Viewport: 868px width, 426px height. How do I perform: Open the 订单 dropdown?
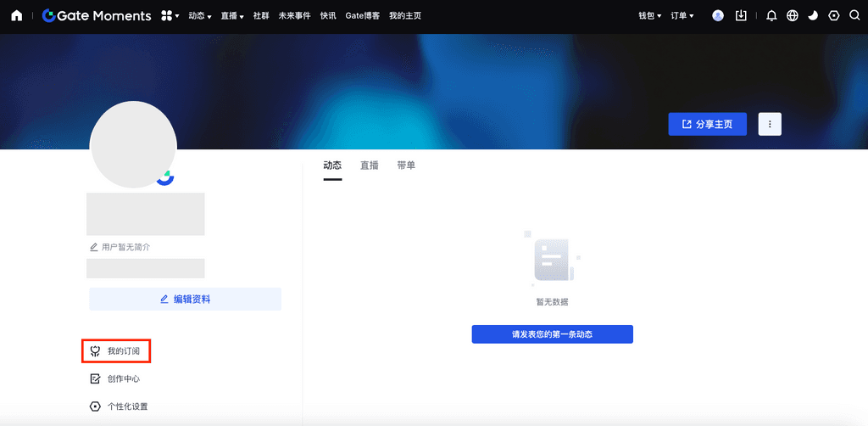click(682, 15)
